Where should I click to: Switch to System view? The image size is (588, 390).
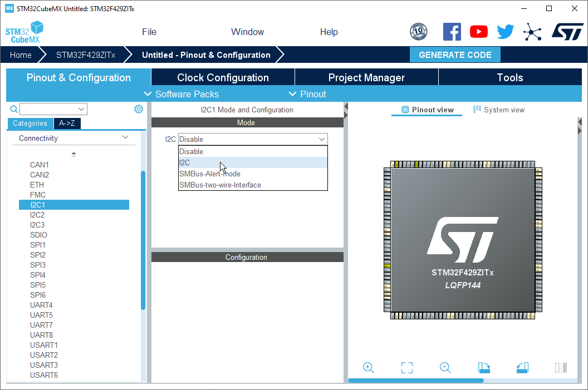(499, 110)
